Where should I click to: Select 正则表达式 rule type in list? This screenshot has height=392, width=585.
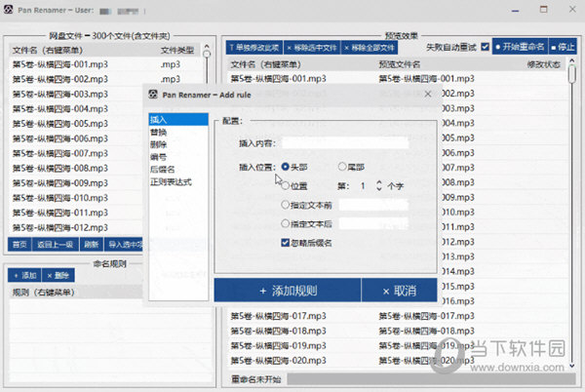(178, 182)
